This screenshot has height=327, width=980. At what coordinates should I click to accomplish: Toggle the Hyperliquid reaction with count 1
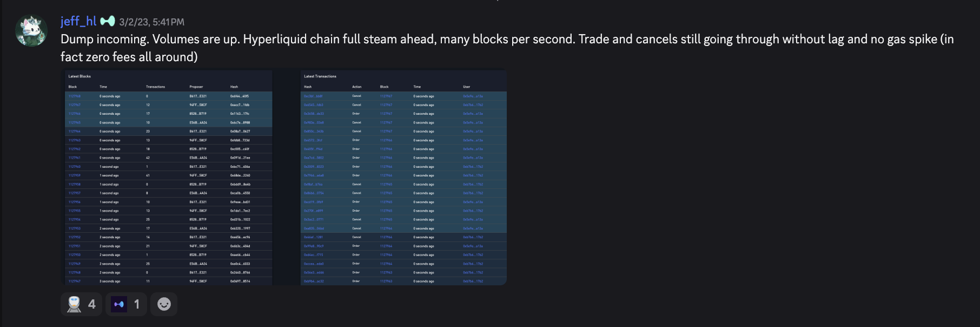(126, 304)
